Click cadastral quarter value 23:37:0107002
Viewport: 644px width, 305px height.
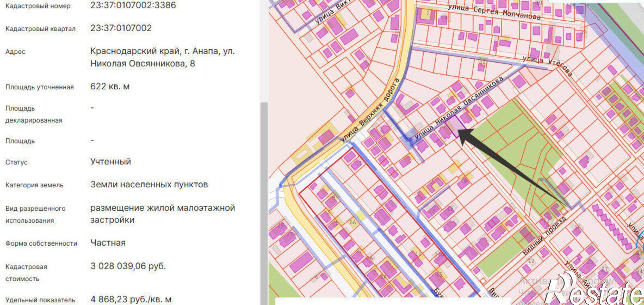(121, 28)
